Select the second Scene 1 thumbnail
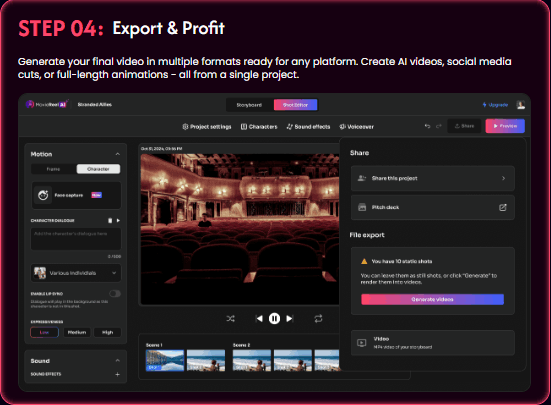The image size is (551, 405). (206, 360)
